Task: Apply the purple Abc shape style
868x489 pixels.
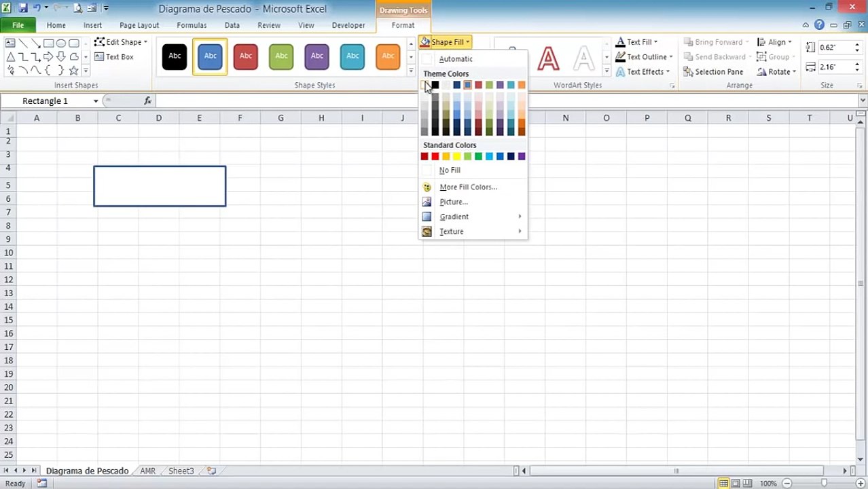Action: [x=317, y=56]
